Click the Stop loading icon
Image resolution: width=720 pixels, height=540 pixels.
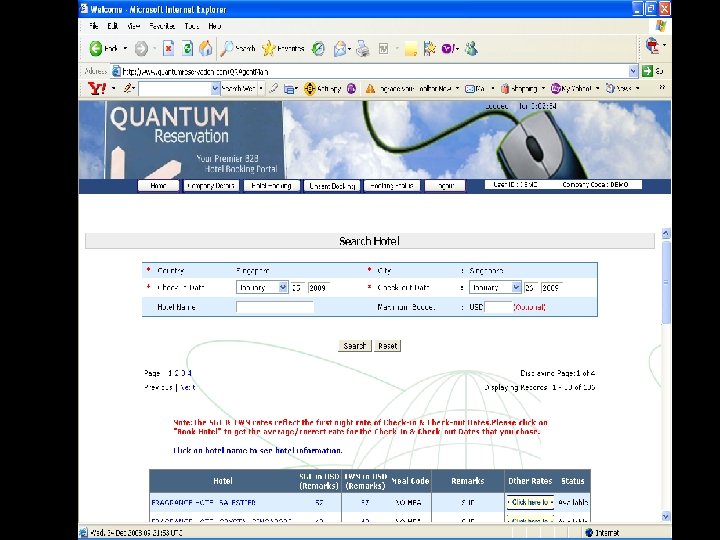[x=169, y=48]
